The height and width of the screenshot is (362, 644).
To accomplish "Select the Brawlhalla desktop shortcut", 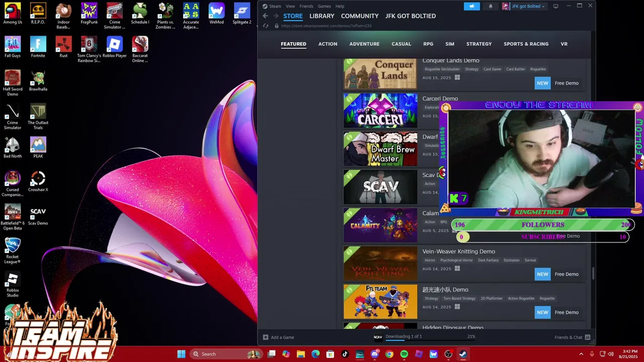I will (x=38, y=81).
